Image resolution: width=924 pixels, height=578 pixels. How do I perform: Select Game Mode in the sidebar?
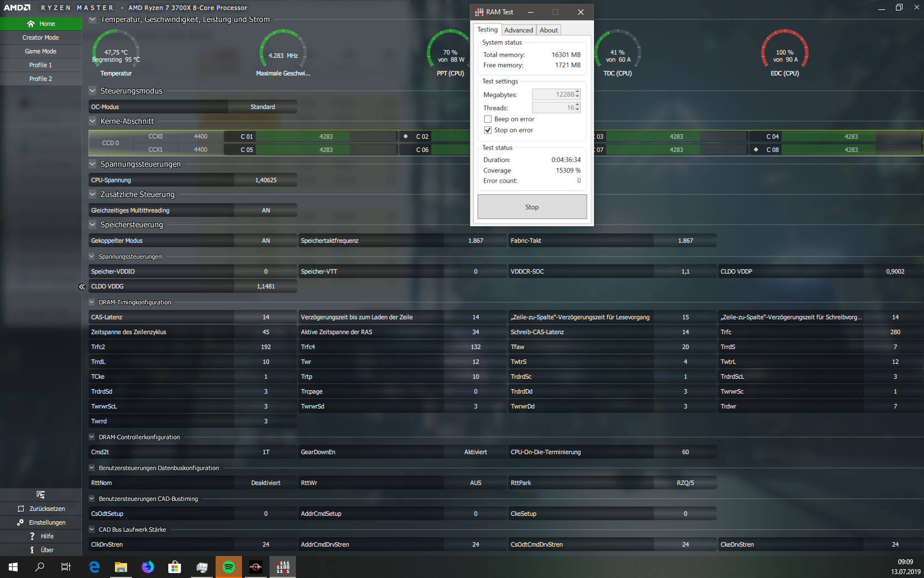coord(41,51)
